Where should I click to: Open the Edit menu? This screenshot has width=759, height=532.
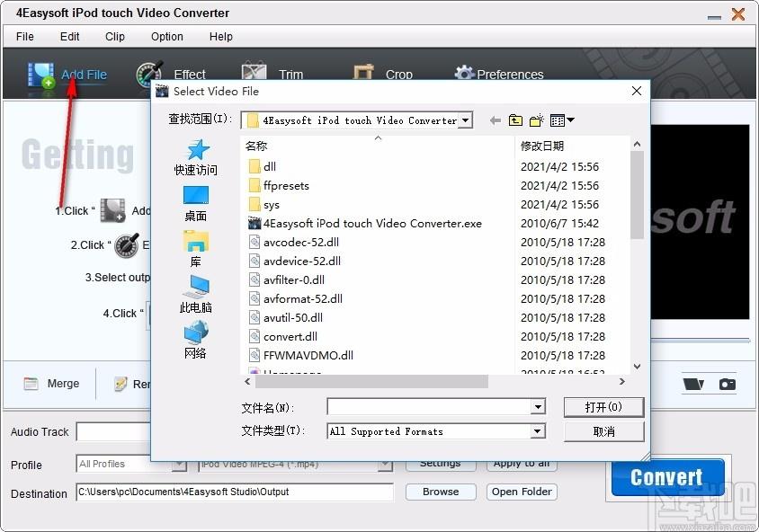coord(70,37)
